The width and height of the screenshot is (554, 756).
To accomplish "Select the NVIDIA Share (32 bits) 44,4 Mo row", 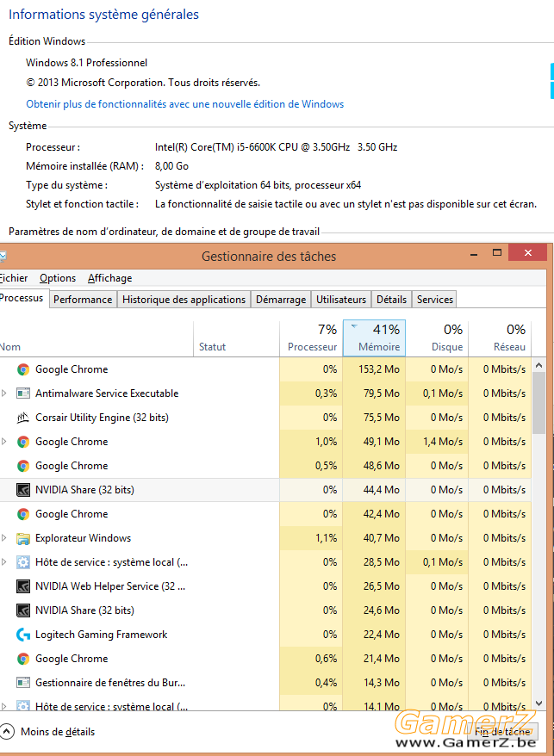I will (x=265, y=490).
